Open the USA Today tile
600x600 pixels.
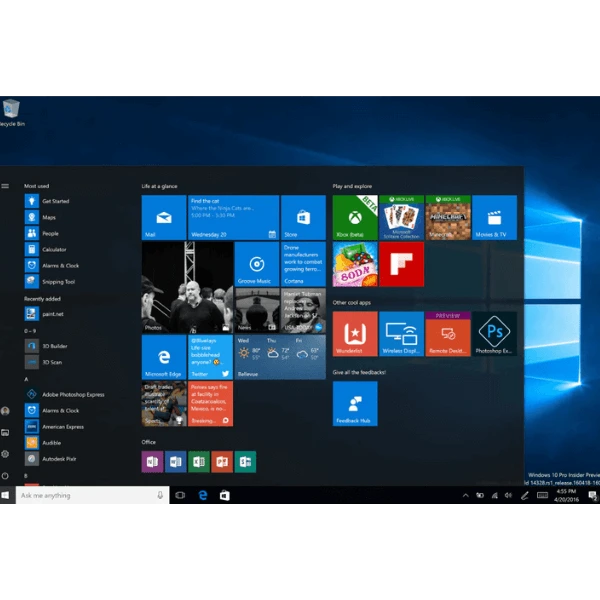(x=303, y=310)
